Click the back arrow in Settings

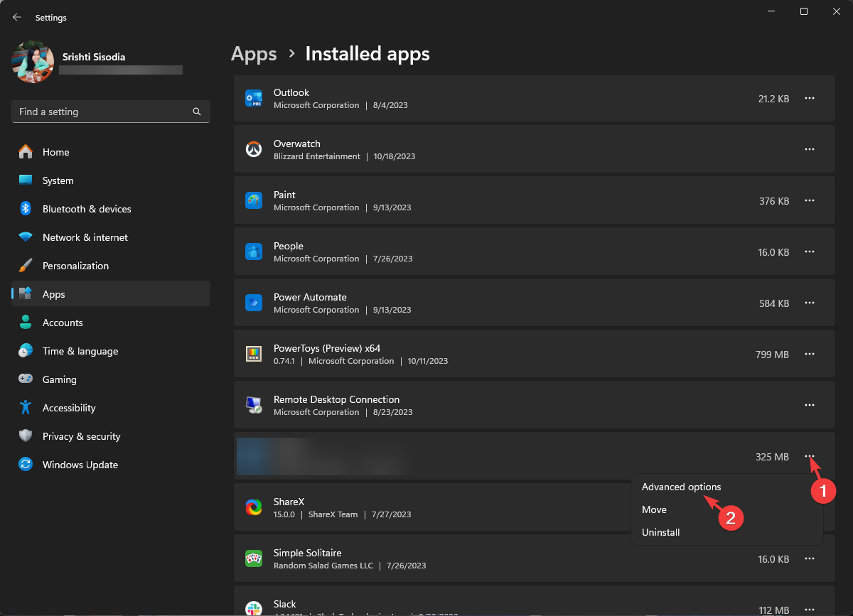click(17, 17)
